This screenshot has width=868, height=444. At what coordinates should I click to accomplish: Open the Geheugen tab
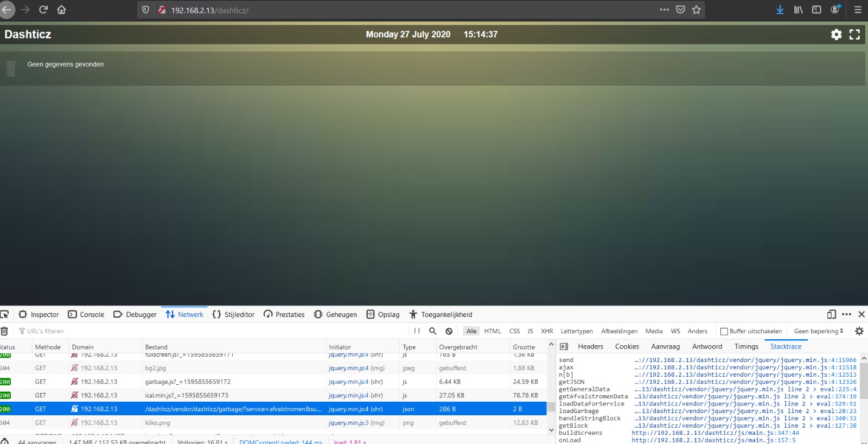coord(335,314)
